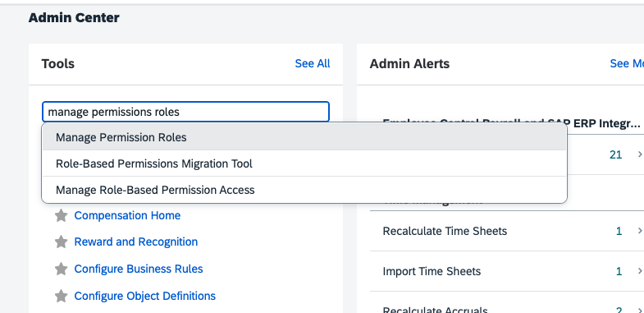Open the Recalculate Accruals alert row

(x=507, y=304)
